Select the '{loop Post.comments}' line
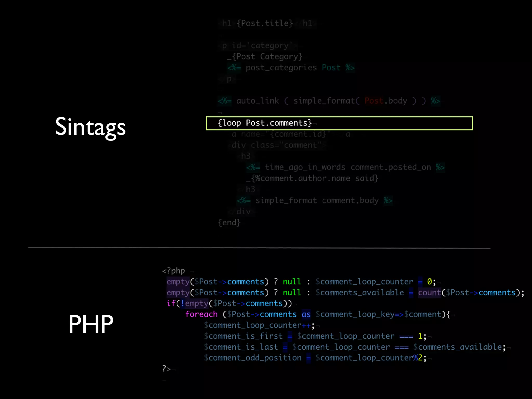532x399 pixels. [339, 123]
